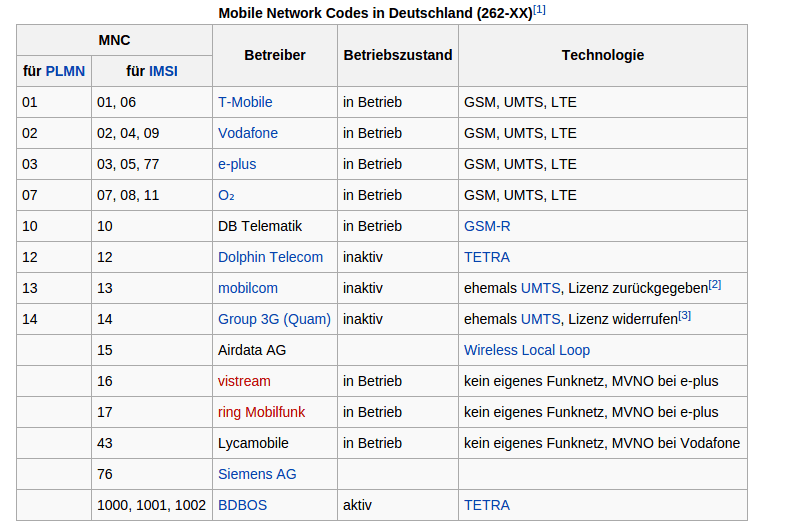The height and width of the screenshot is (531, 788).
Task: Click 'inaktiv' in the mobilcom row
Action: [x=363, y=288]
